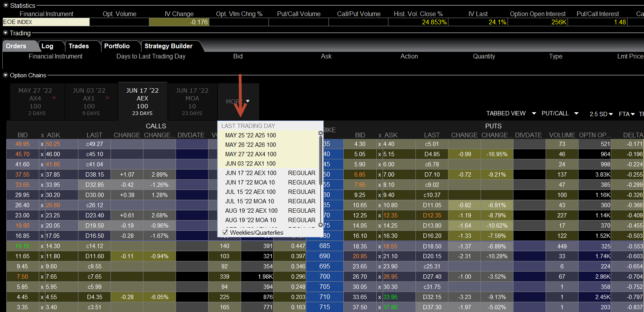Switch to the Log tab
The image size is (644, 312).
point(47,46)
